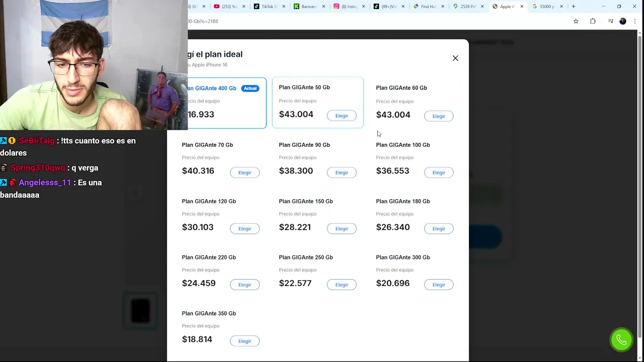Close the Apple iPhone tab
Viewport: 644px width, 362px height.
point(522,7)
